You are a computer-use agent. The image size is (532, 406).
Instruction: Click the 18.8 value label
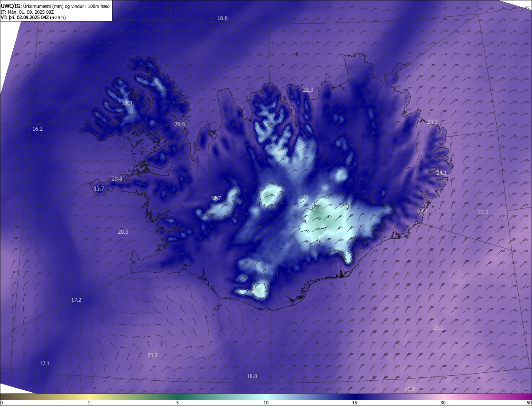pyautogui.click(x=252, y=376)
